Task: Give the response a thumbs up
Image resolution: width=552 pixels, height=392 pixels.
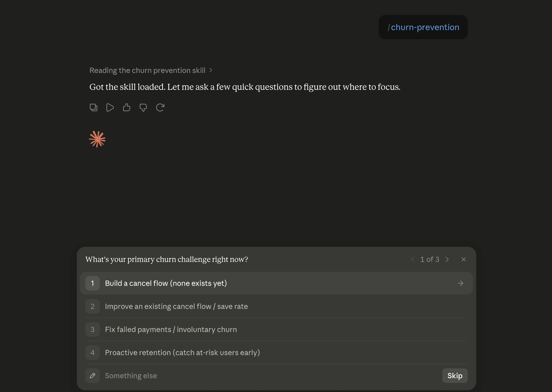Action: pyautogui.click(x=127, y=107)
